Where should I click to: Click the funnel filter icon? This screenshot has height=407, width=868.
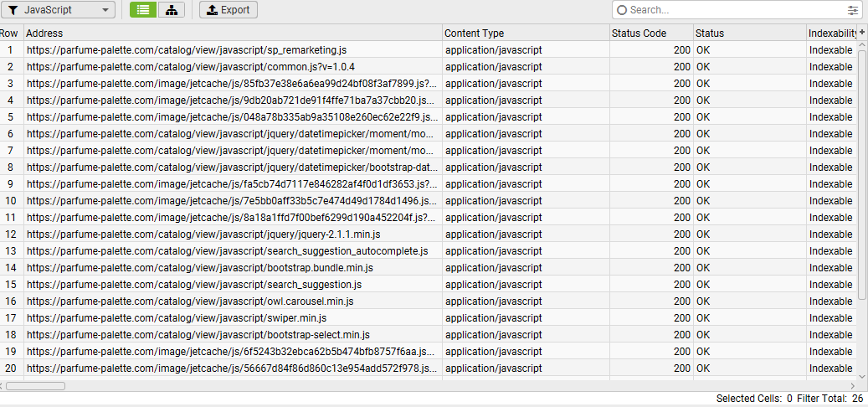pyautogui.click(x=14, y=10)
